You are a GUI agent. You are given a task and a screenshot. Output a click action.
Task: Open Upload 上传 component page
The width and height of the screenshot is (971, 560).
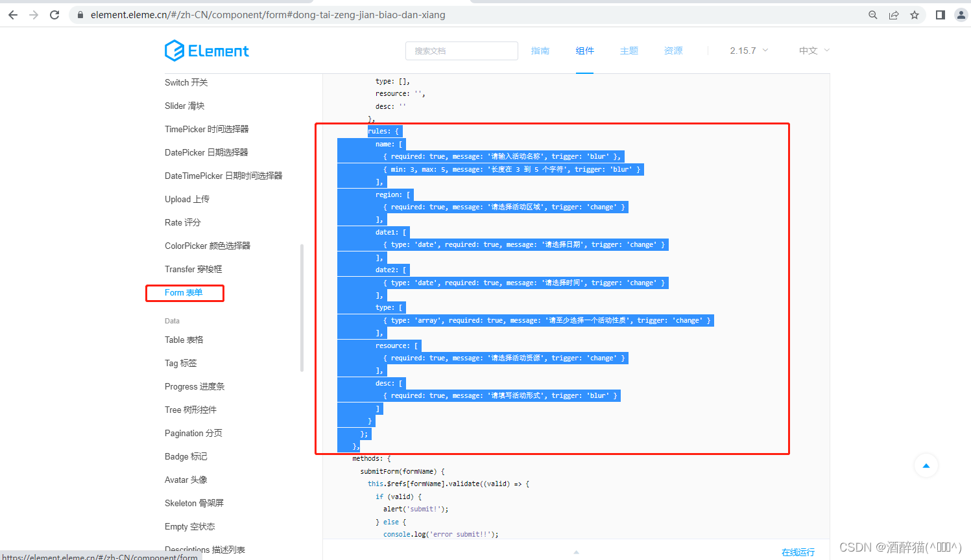(x=187, y=199)
